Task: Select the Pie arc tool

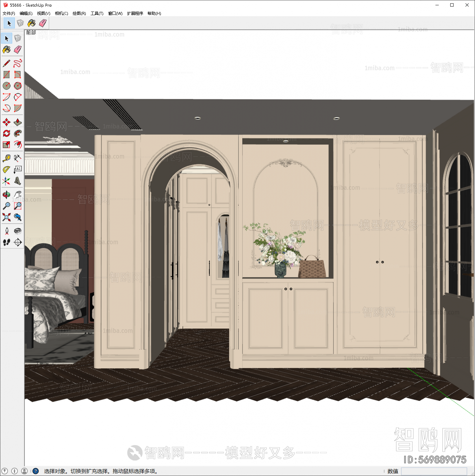Action: pyautogui.click(x=18, y=108)
